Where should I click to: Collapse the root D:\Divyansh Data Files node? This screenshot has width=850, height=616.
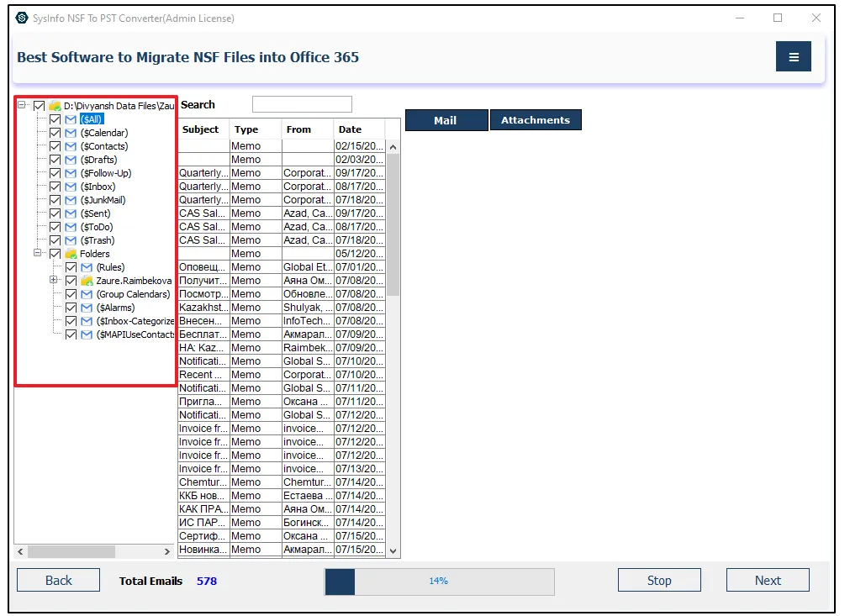23,106
